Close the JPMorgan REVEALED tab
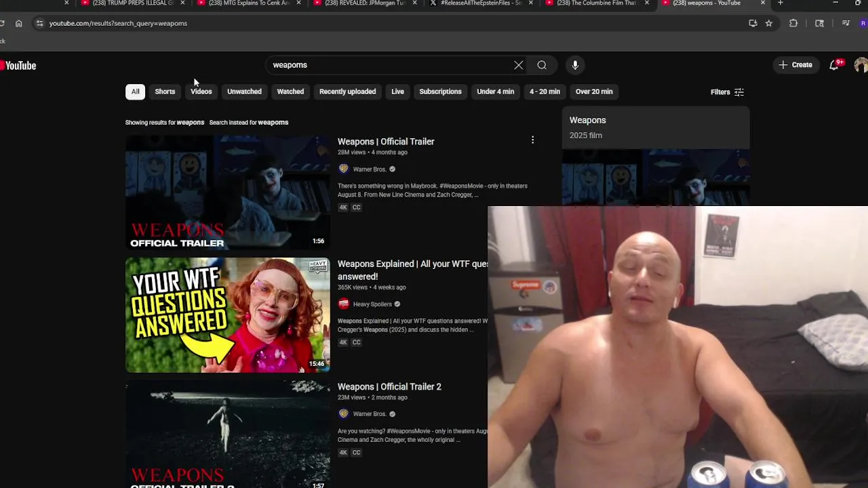 pos(415,3)
